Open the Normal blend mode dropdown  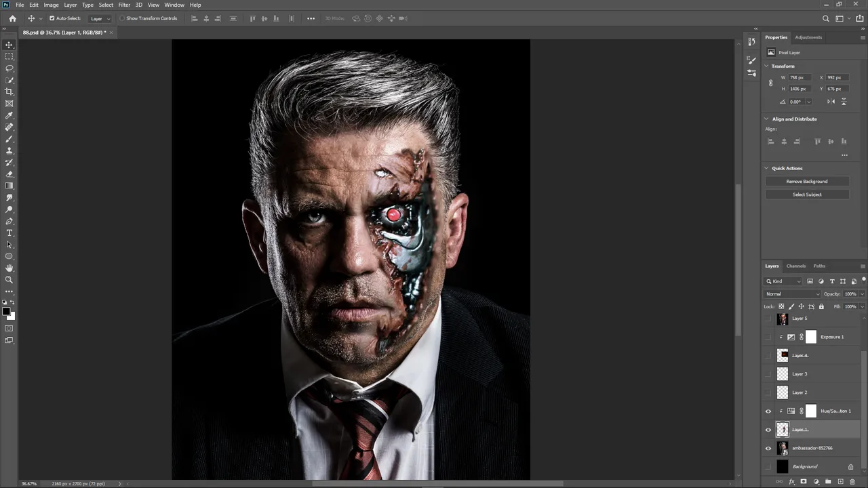[x=792, y=294]
